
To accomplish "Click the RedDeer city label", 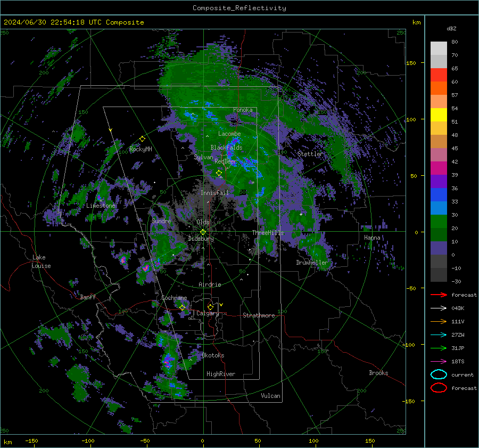I will [x=226, y=161].
